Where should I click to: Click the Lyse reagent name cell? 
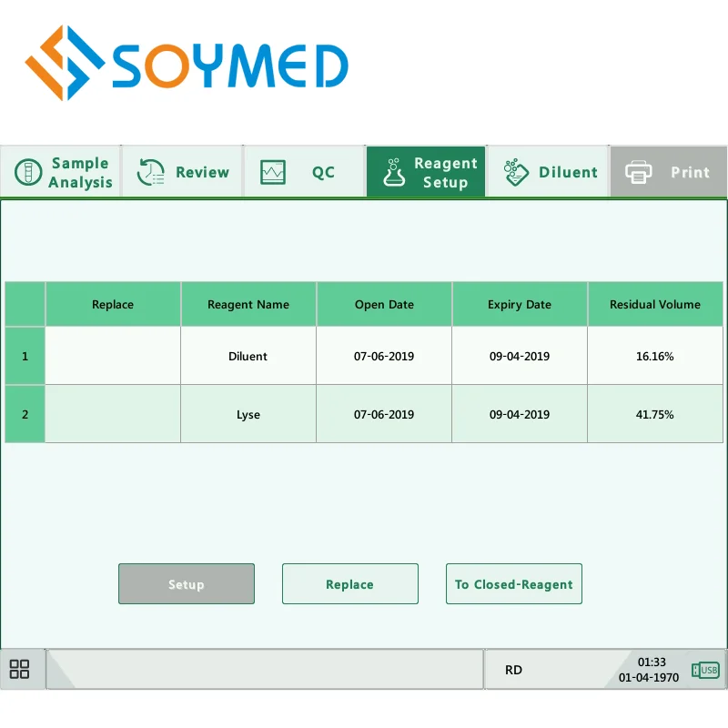coord(248,414)
